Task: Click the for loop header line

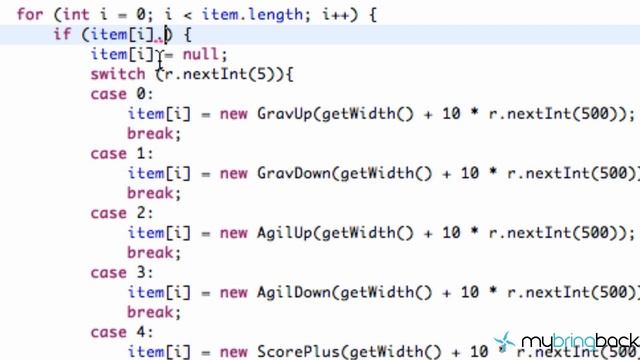Action: click(197, 15)
